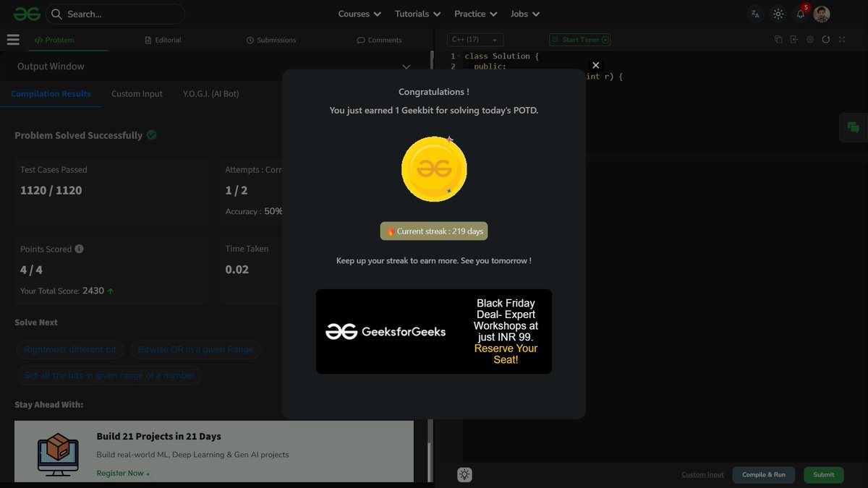Viewport: 868px width, 488px height.
Task: Collapse the Output Window chevron
Action: (x=406, y=66)
